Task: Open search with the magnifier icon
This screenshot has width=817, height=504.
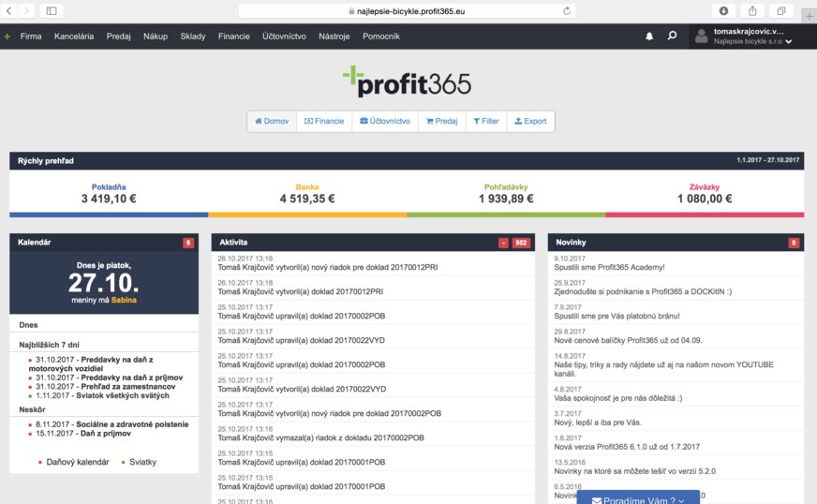Action: click(672, 37)
